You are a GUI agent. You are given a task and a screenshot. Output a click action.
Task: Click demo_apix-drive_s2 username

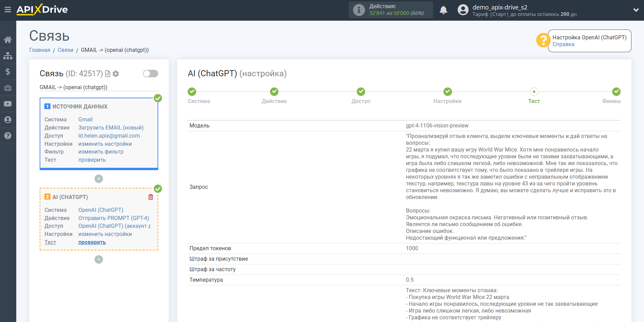pyautogui.click(x=500, y=7)
